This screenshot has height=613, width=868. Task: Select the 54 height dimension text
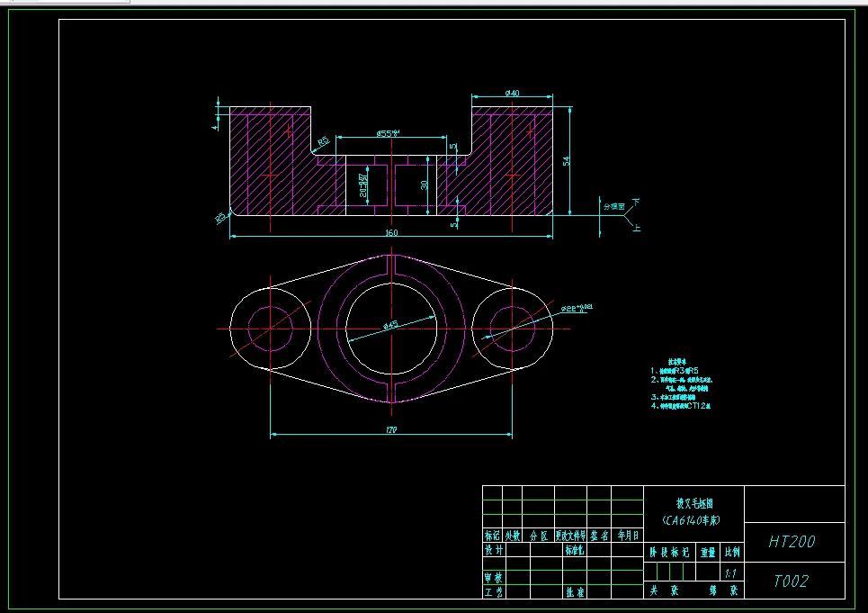tap(566, 160)
